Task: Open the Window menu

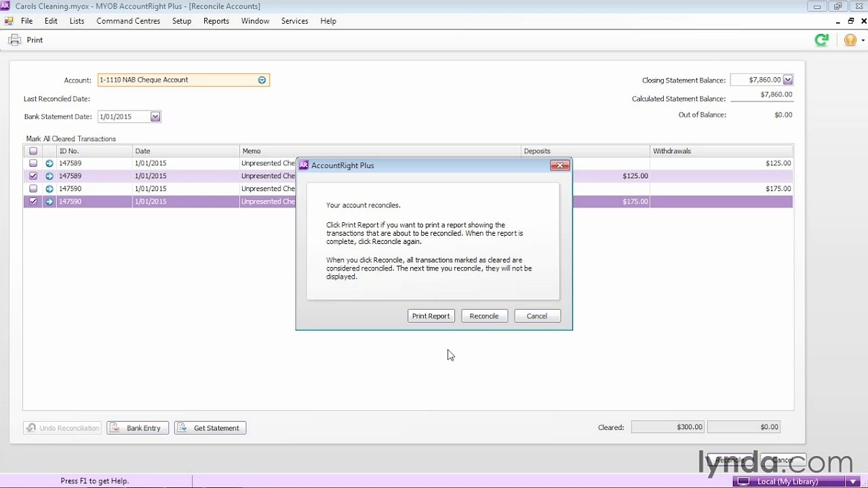Action: (255, 21)
